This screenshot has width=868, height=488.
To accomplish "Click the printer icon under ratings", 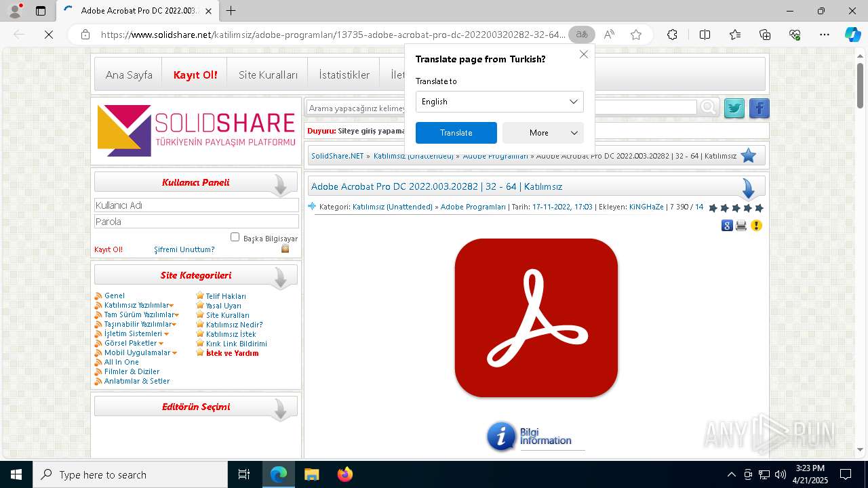I will coord(741,226).
